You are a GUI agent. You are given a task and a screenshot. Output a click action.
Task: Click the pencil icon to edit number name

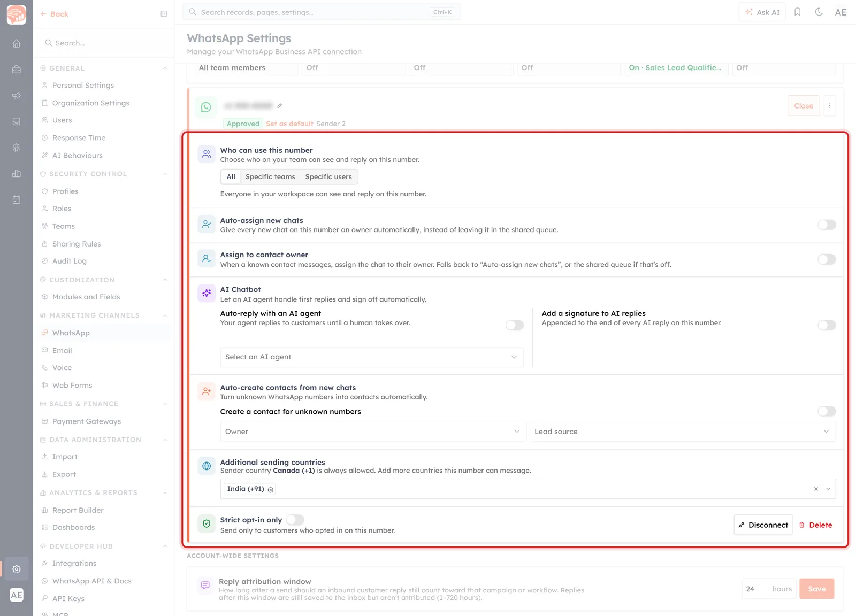pos(279,106)
